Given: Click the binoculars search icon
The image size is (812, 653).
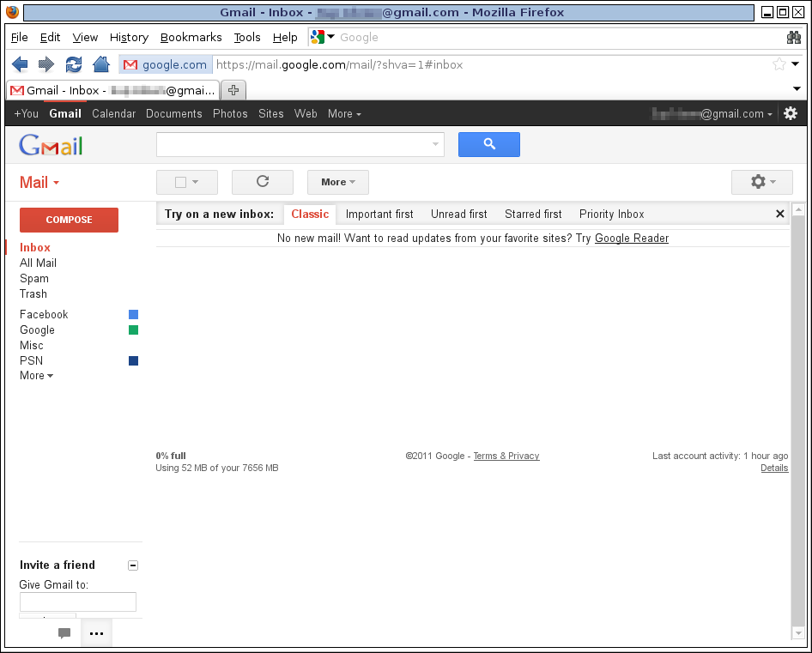Looking at the screenshot, I should pyautogui.click(x=794, y=37).
